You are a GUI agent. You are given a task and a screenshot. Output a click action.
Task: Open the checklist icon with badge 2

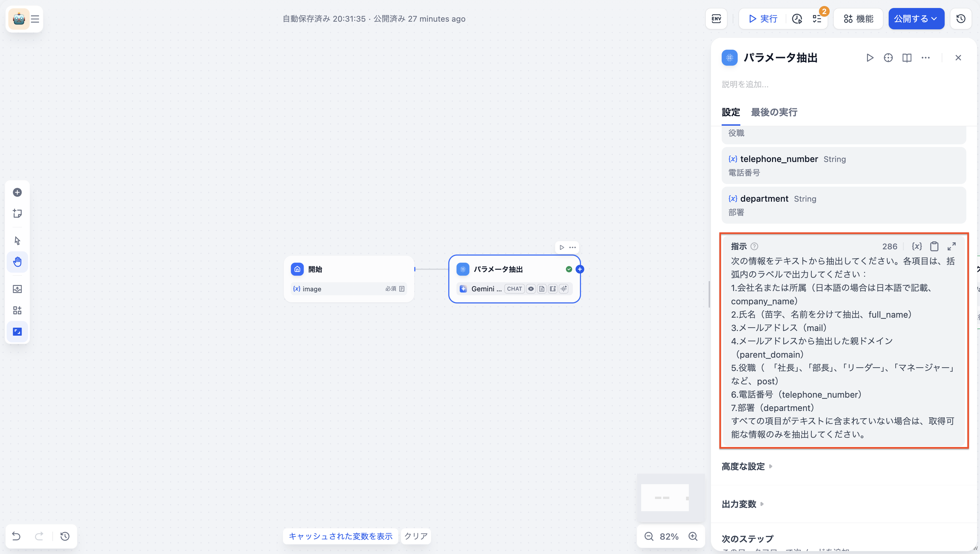pos(817,19)
